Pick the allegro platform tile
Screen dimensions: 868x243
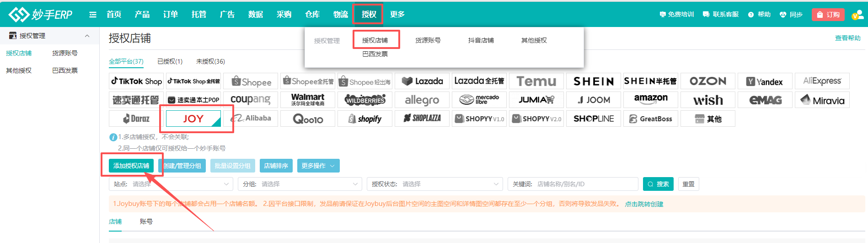click(x=422, y=100)
